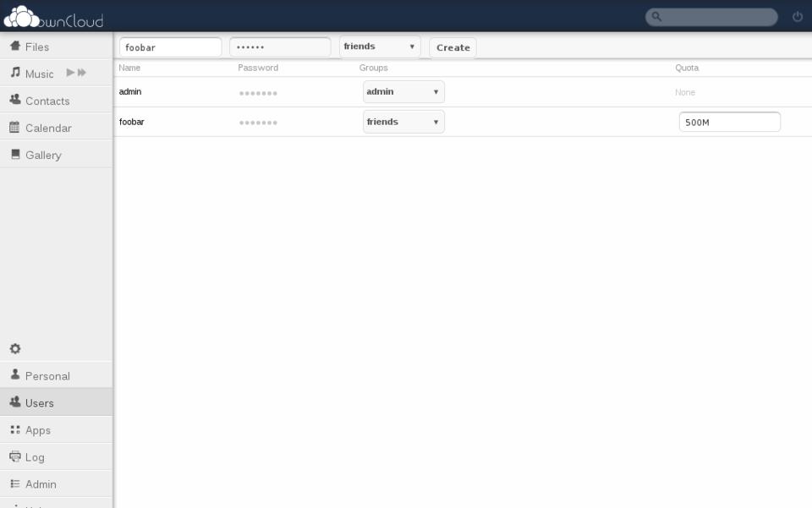Screen dimensions: 812x508
Task: Click the music skip-forward icon in sidebar
Action: (82, 74)
